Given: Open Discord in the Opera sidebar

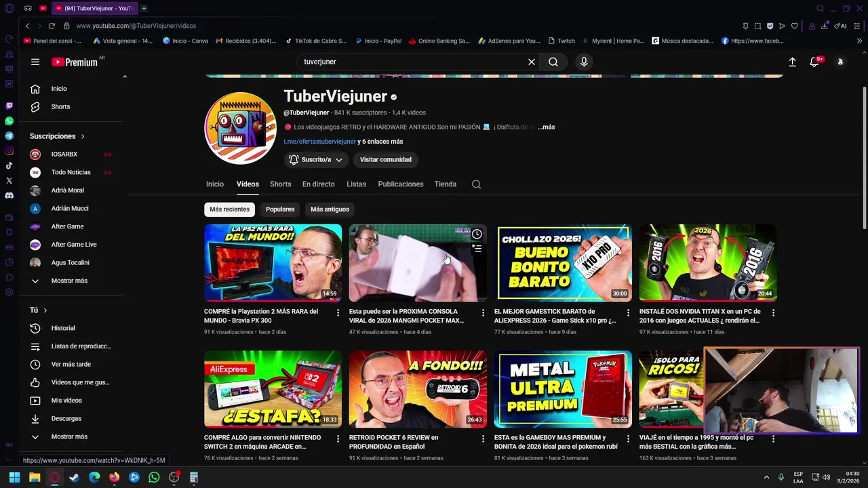Looking at the screenshot, I should [9, 195].
